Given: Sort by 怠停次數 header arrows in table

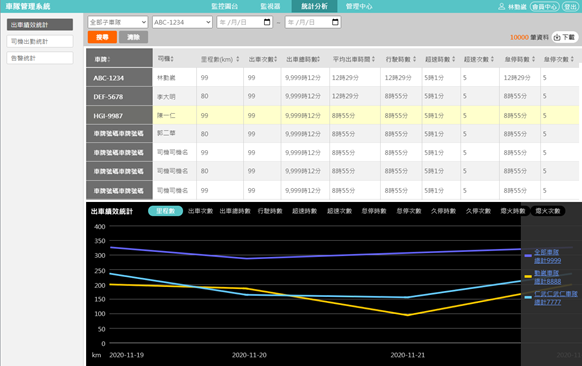Looking at the screenshot, I should pyautogui.click(x=572, y=59).
